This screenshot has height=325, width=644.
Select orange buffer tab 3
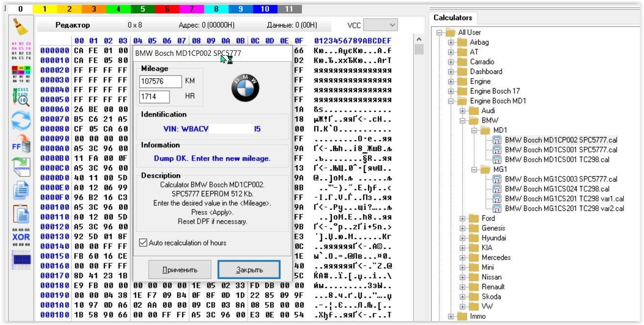[94, 9]
